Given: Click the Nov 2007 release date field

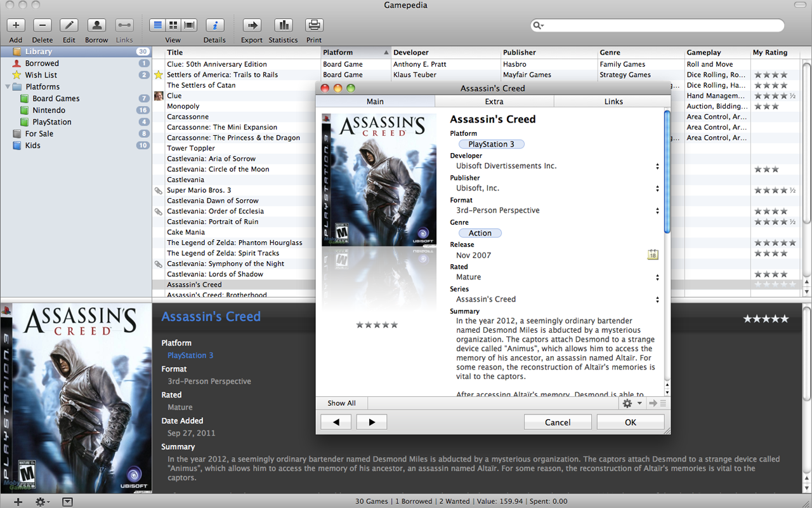Looking at the screenshot, I should click(474, 255).
